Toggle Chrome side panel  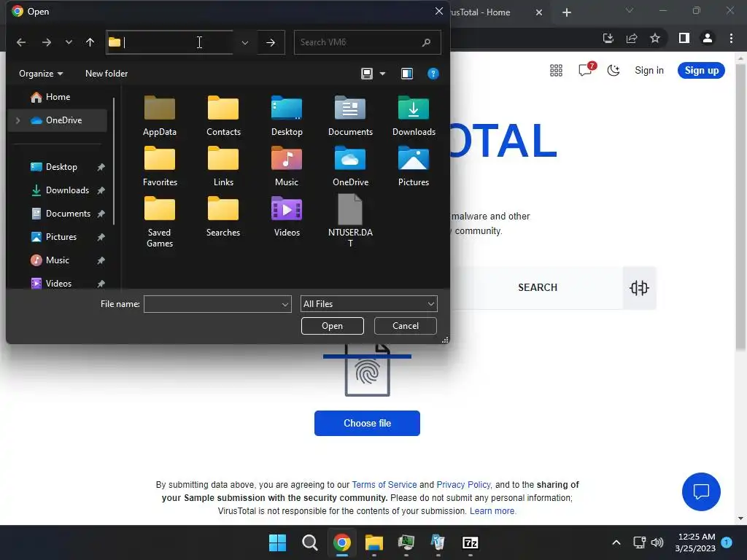684,38
